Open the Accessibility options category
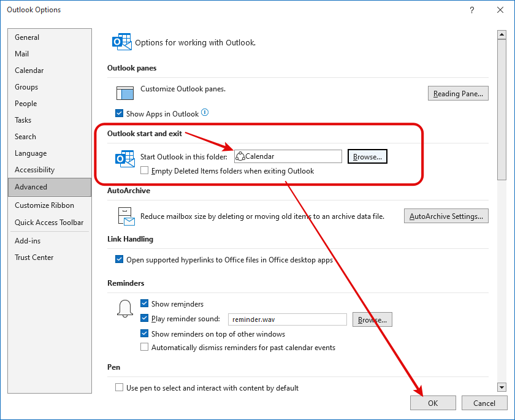515x420 pixels. coord(50,170)
